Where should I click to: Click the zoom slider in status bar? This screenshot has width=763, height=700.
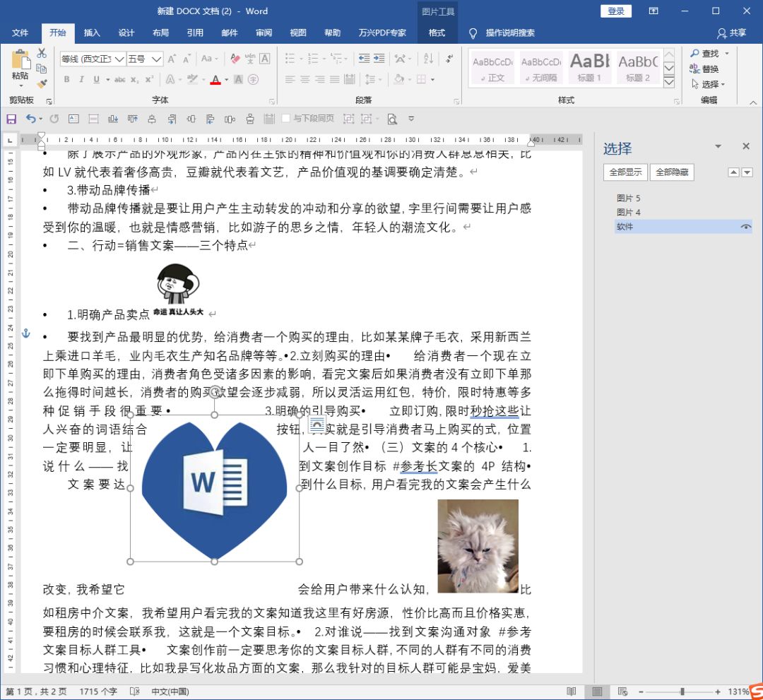[682, 692]
